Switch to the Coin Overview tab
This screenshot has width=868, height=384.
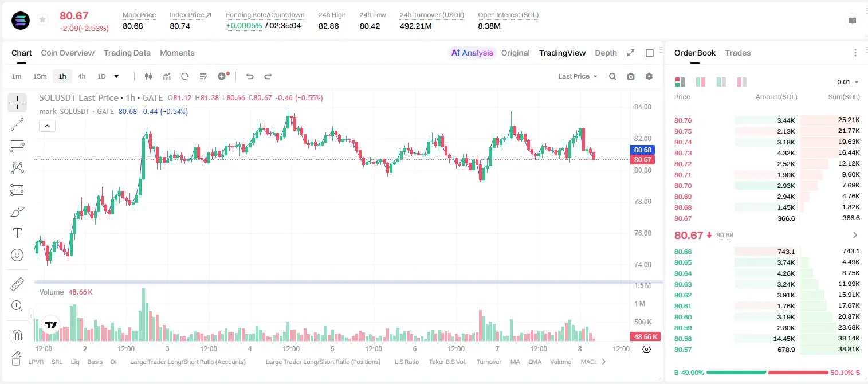[x=68, y=53]
